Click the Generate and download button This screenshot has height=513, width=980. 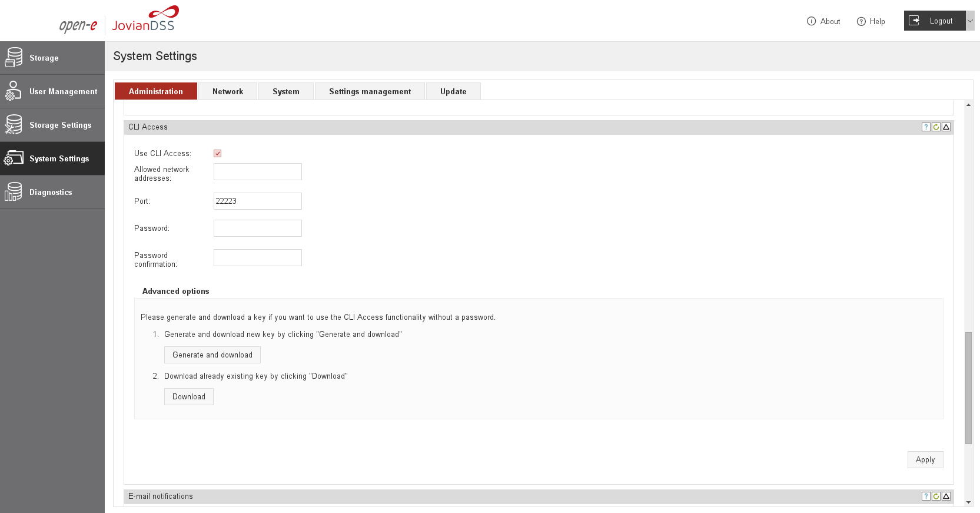(212, 355)
